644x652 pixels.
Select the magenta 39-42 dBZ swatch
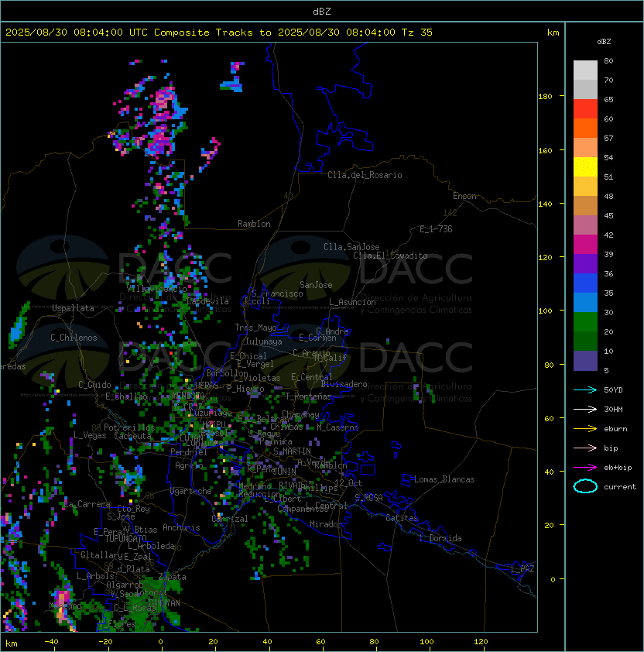point(585,245)
